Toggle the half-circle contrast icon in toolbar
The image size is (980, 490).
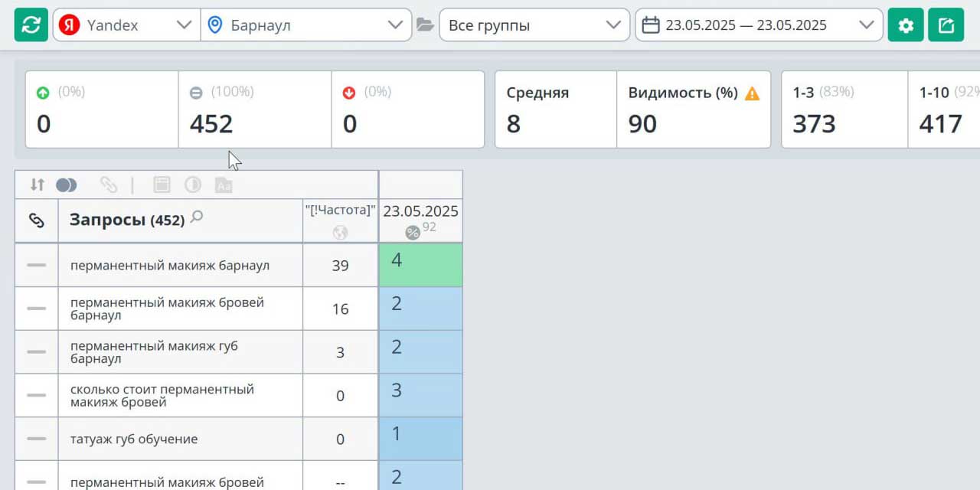pyautogui.click(x=192, y=185)
